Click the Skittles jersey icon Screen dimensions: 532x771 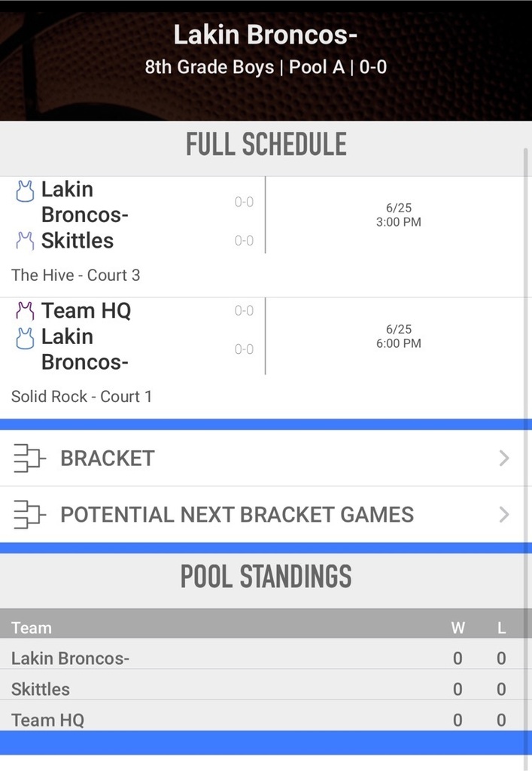click(25, 241)
